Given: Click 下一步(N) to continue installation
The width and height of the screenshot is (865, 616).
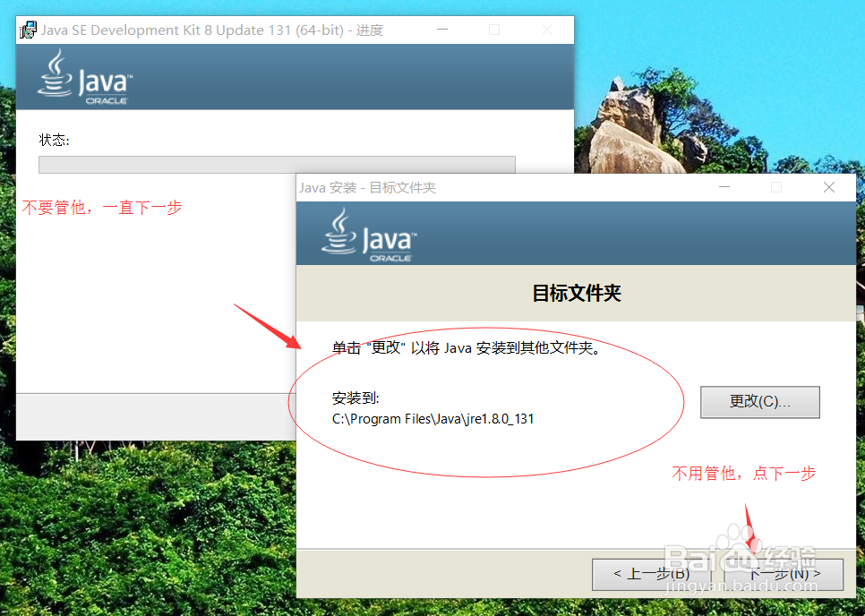Looking at the screenshot, I should [x=784, y=575].
